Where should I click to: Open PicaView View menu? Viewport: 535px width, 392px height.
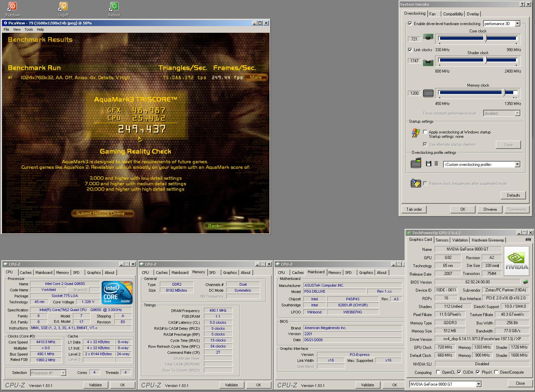pos(17,29)
